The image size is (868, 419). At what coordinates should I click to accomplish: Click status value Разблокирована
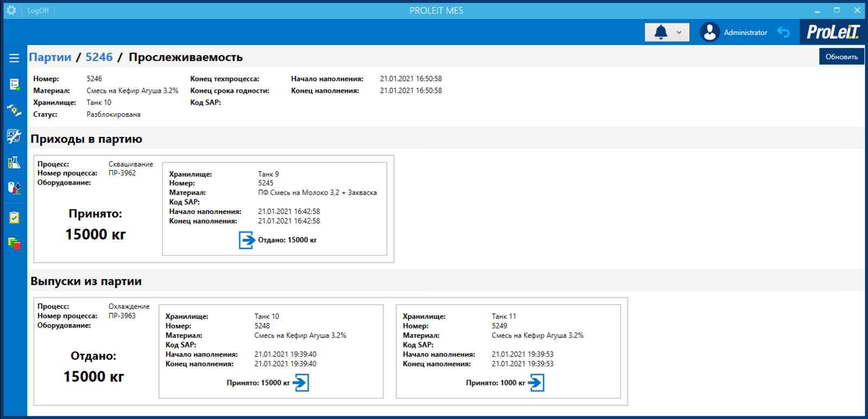pyautogui.click(x=113, y=114)
